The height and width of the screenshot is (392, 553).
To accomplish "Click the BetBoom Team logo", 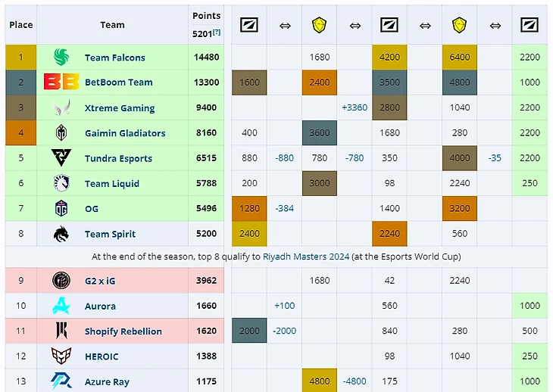I will click(x=61, y=82).
